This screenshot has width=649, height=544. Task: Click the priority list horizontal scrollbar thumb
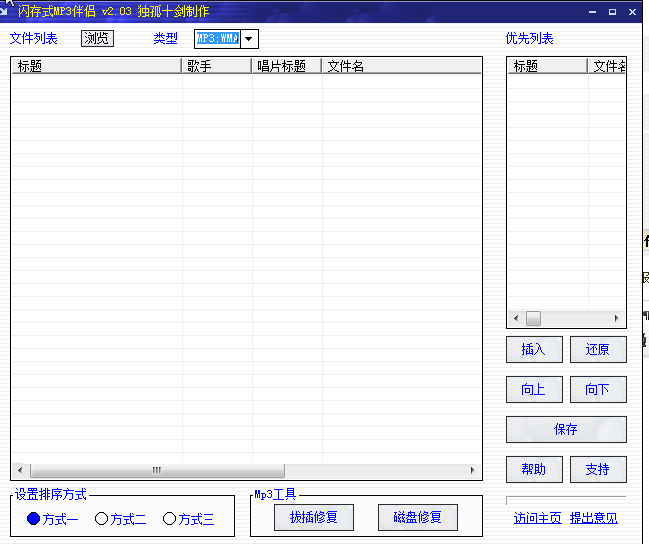(x=533, y=318)
